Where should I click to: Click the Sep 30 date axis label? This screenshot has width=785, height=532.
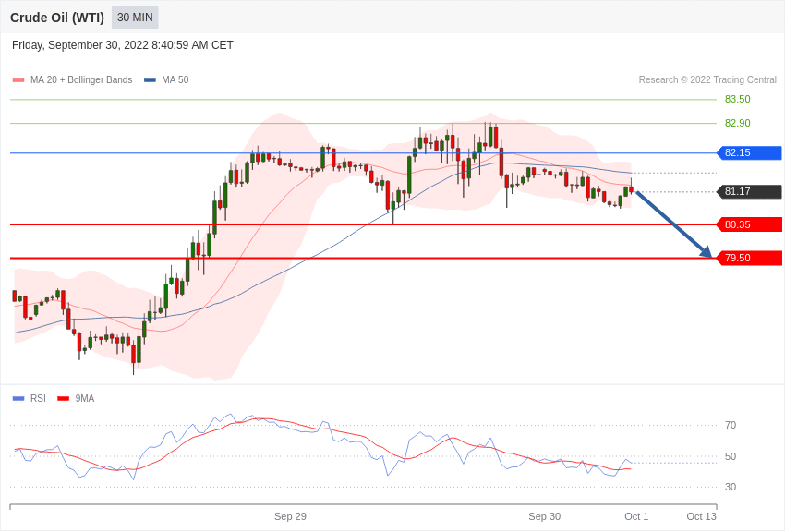point(544,516)
